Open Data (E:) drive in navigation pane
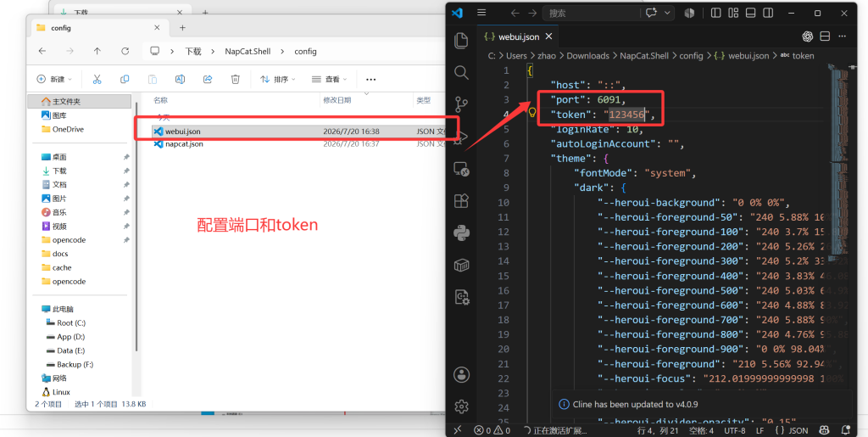 click(71, 350)
